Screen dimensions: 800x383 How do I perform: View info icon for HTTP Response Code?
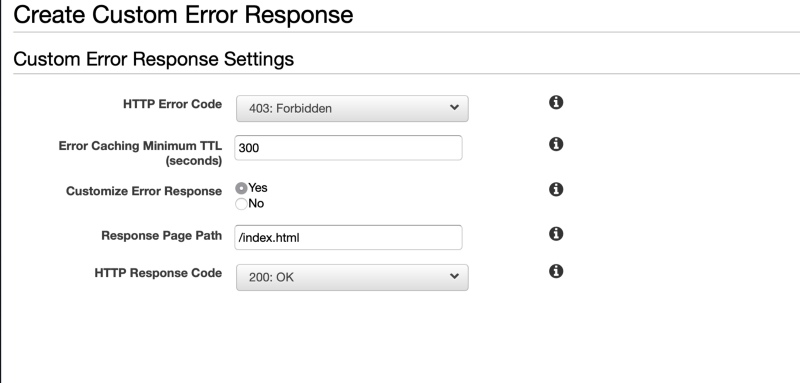pos(556,271)
